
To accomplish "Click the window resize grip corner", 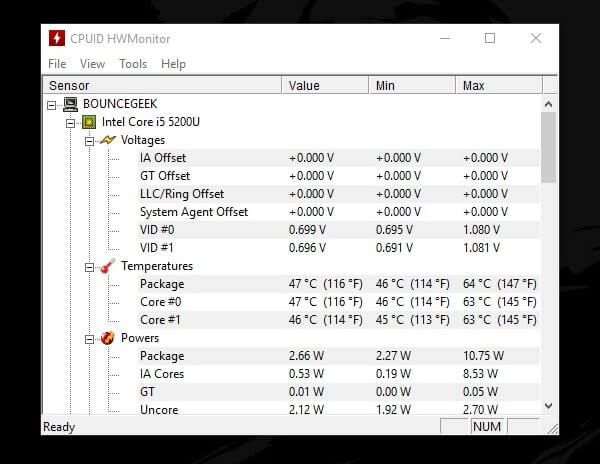I will (553, 429).
